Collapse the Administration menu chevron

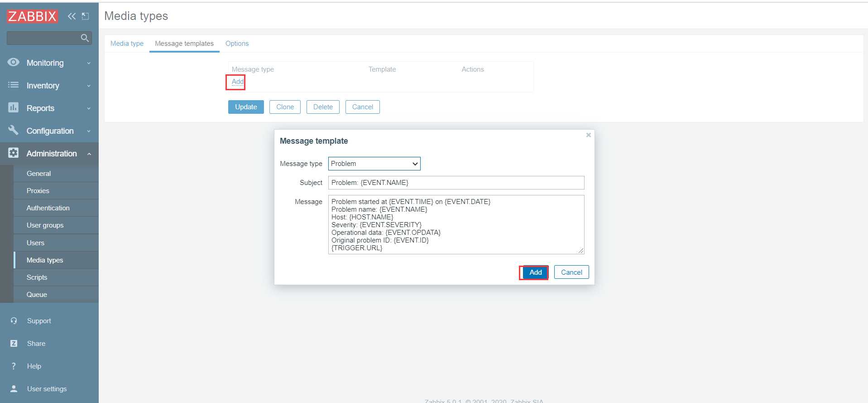[x=89, y=154]
